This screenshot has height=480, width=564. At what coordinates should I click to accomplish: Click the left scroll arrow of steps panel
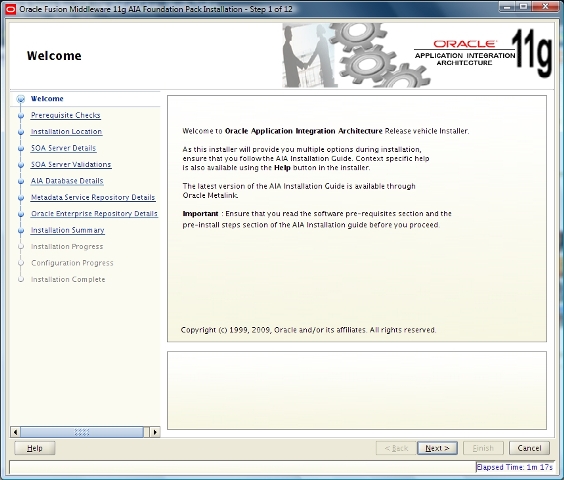[15, 432]
